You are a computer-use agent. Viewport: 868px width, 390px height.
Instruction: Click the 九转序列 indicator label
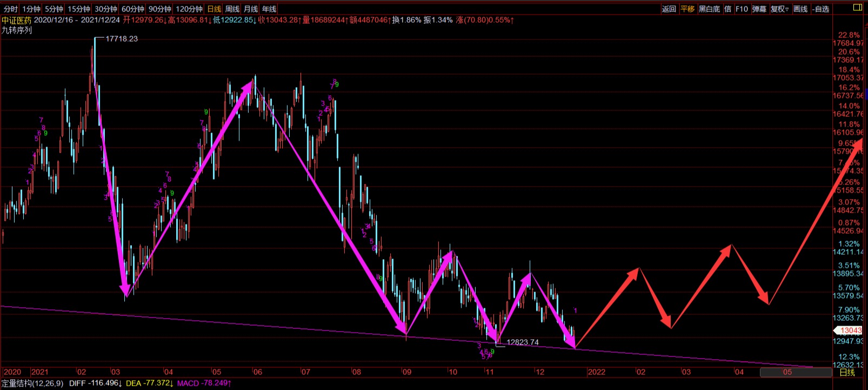(17, 30)
